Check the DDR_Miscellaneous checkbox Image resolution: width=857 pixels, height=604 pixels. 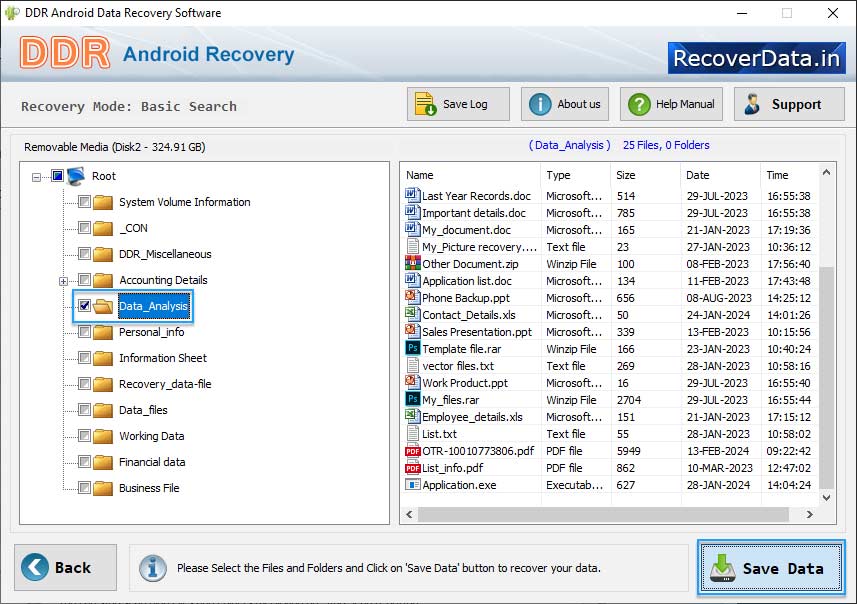click(84, 254)
